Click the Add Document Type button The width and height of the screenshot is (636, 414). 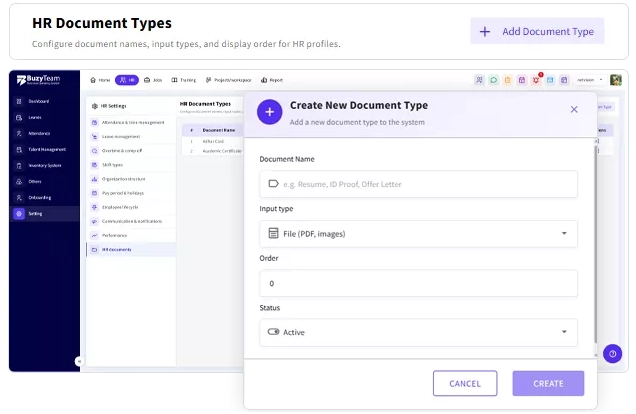click(537, 31)
